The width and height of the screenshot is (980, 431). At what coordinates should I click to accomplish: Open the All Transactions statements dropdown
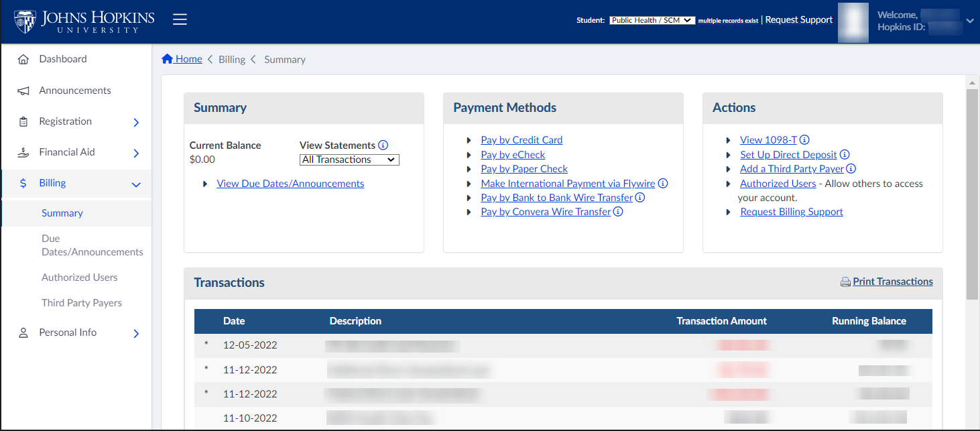point(349,160)
